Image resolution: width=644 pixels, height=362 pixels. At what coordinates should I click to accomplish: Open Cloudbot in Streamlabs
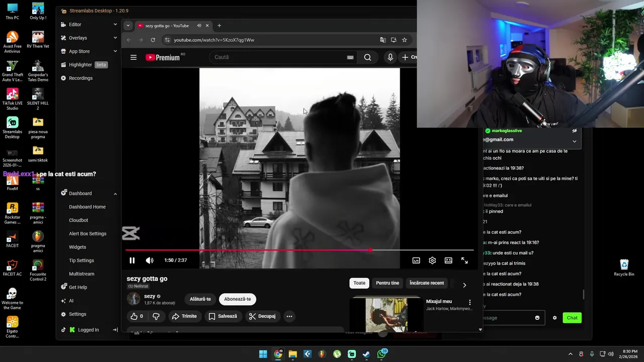[78, 220]
